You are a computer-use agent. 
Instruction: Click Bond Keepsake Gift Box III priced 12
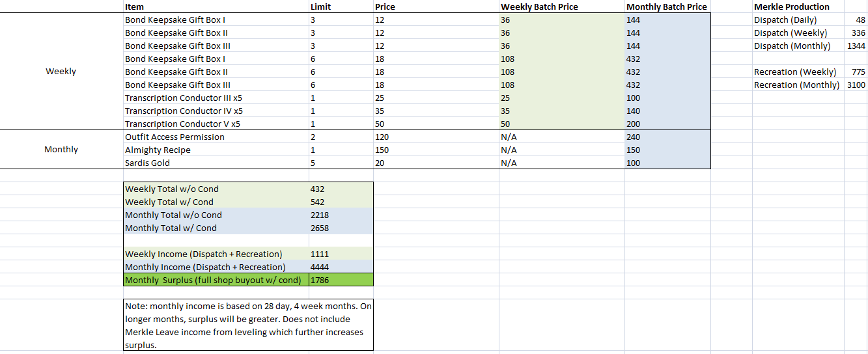(216, 46)
